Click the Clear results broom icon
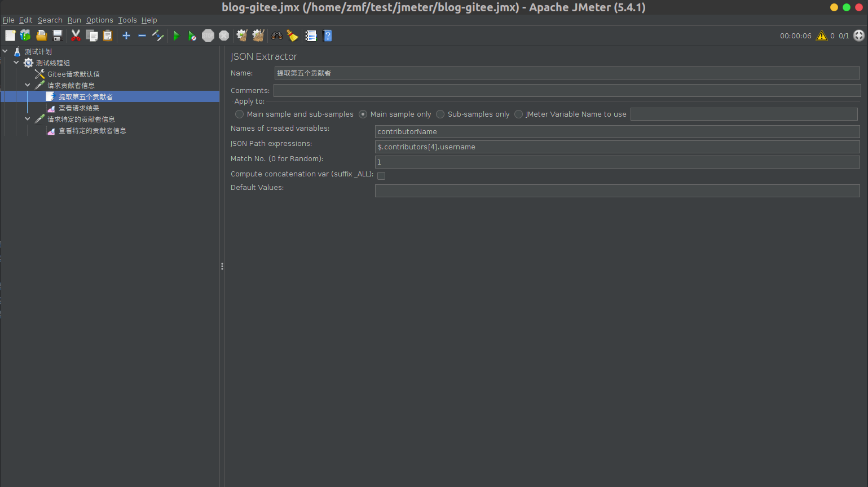The image size is (868, 487). [242, 36]
